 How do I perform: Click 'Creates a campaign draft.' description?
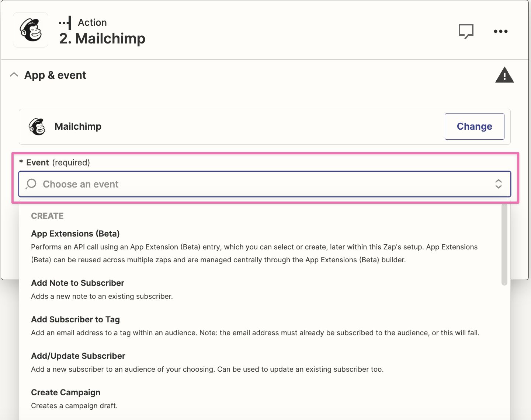[74, 406]
